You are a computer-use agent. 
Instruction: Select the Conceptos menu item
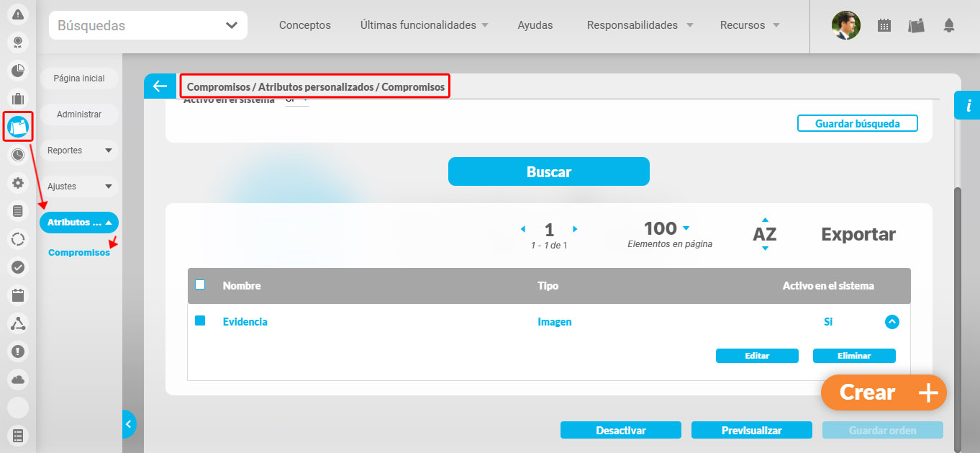coord(304,25)
